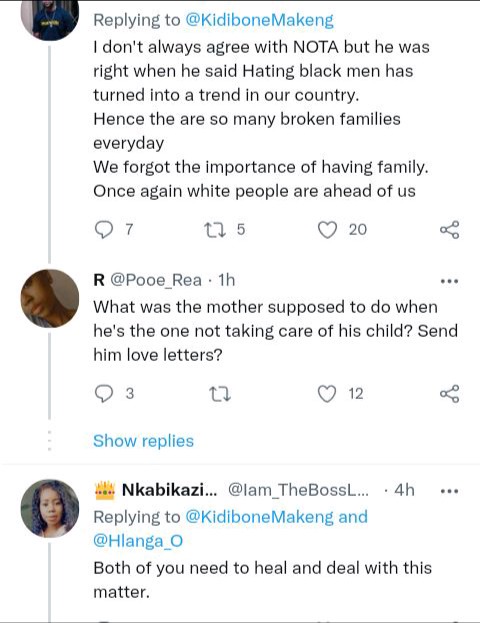This screenshot has height=623, width=480.
Task: View Pooe_Rea's profile picture
Action: click(50, 298)
